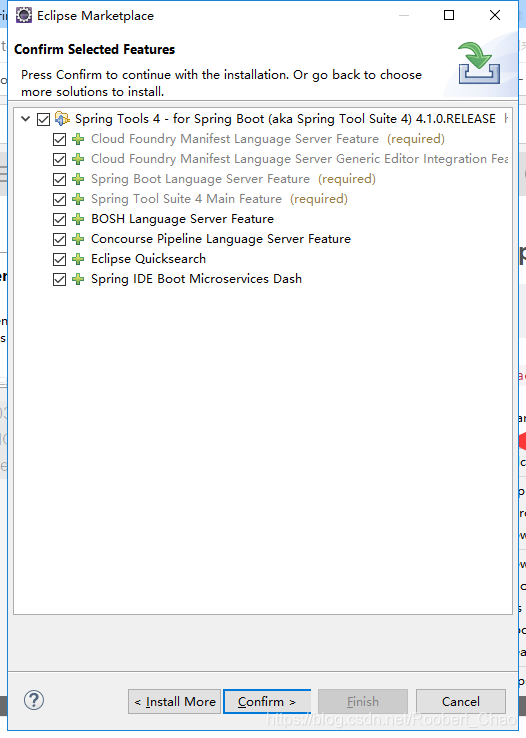
Task: Maximize the Eclipse Marketplace window
Action: pos(449,15)
